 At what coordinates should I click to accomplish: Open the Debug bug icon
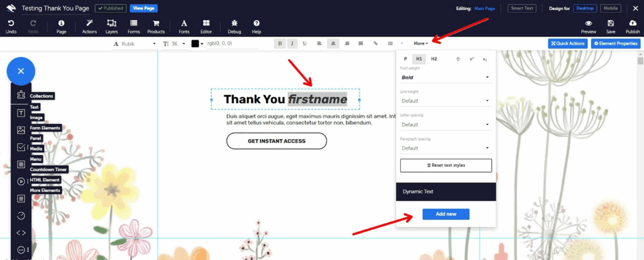coord(235,26)
